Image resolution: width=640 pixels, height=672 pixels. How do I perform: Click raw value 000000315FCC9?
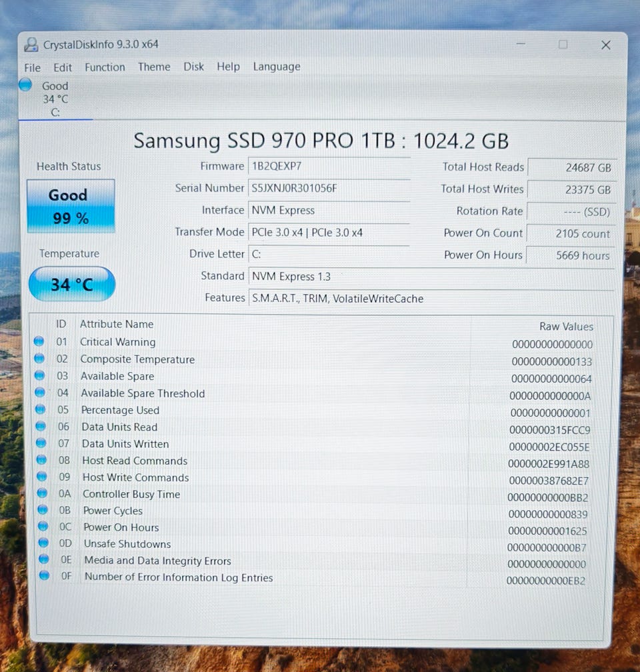click(x=550, y=430)
